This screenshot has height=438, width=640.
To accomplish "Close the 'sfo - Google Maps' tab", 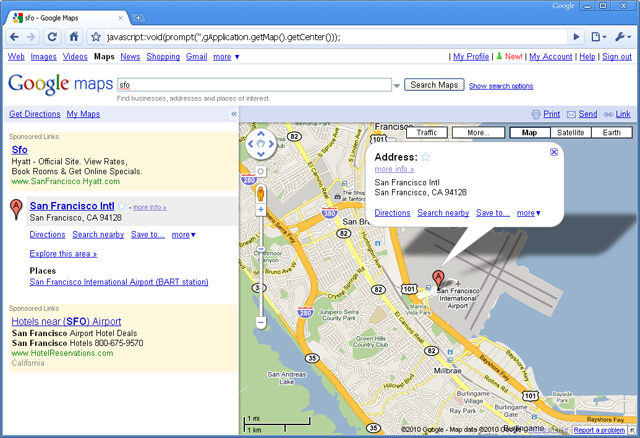I will point(120,18).
